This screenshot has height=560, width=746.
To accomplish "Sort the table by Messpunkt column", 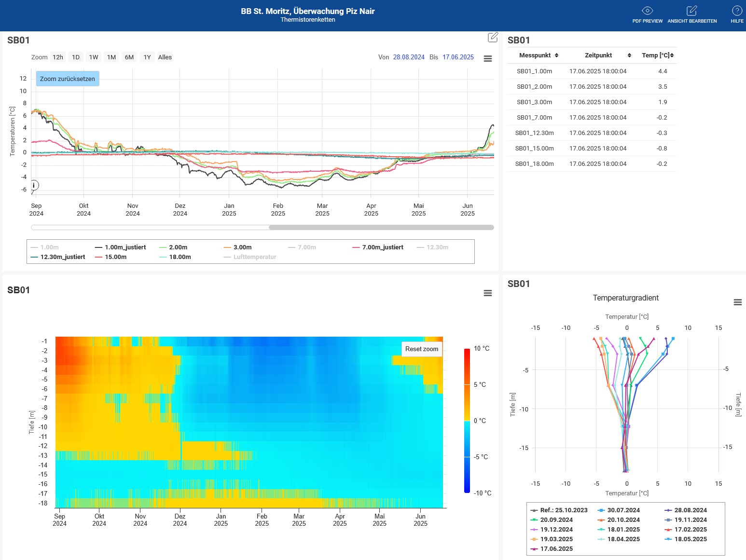I will pos(539,55).
